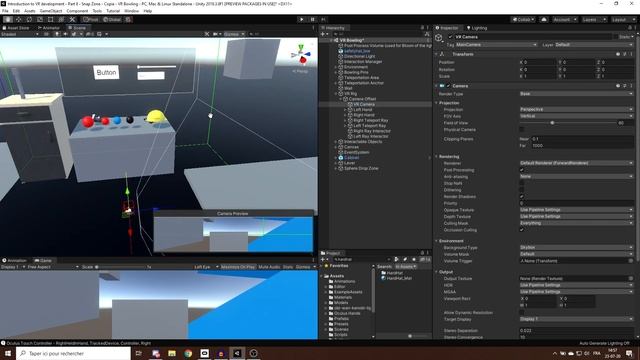Select the Rotate tool in the toolbar

tap(29, 19)
